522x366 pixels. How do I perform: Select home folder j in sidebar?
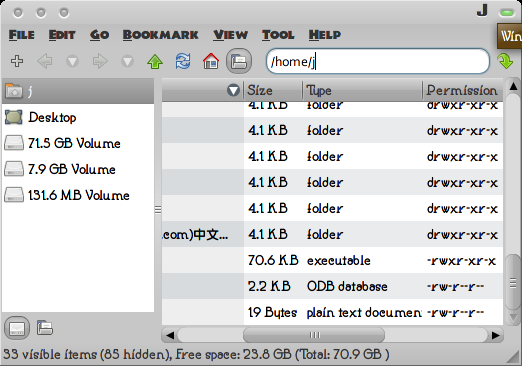78,91
